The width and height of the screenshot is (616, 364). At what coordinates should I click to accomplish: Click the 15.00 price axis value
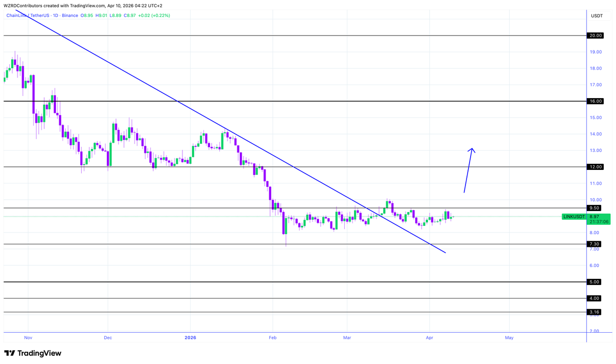pos(595,118)
